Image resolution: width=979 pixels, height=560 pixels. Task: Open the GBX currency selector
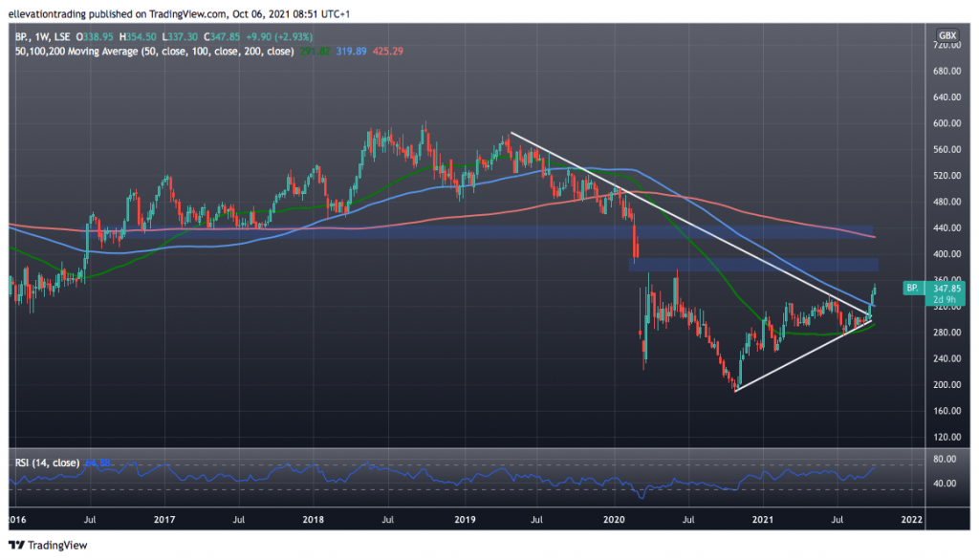[x=947, y=35]
